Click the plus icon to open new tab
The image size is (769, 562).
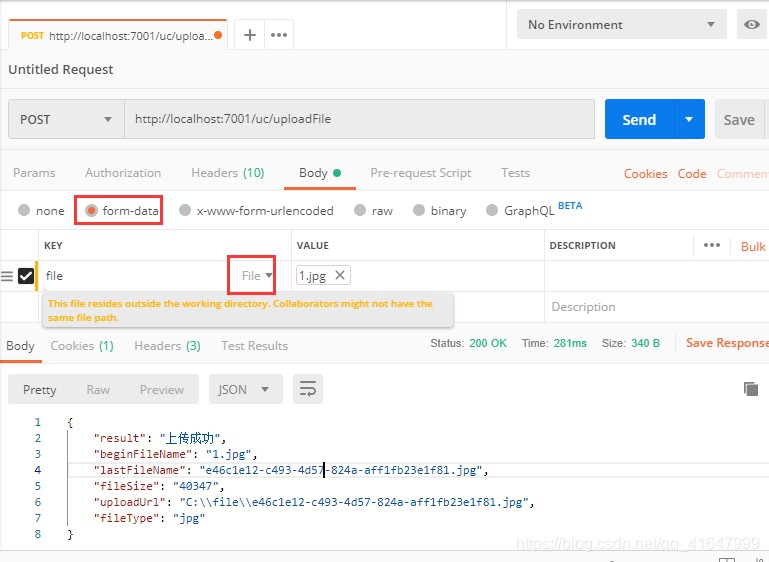250,35
